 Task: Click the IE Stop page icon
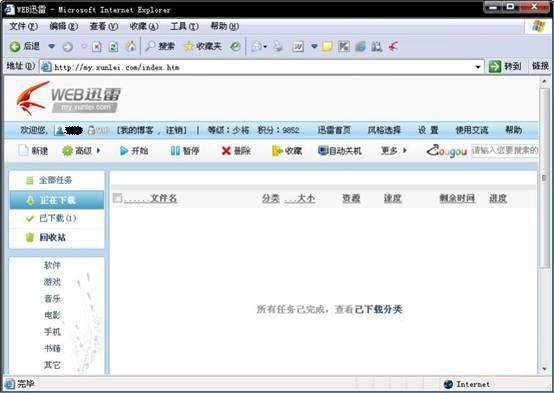click(96, 47)
